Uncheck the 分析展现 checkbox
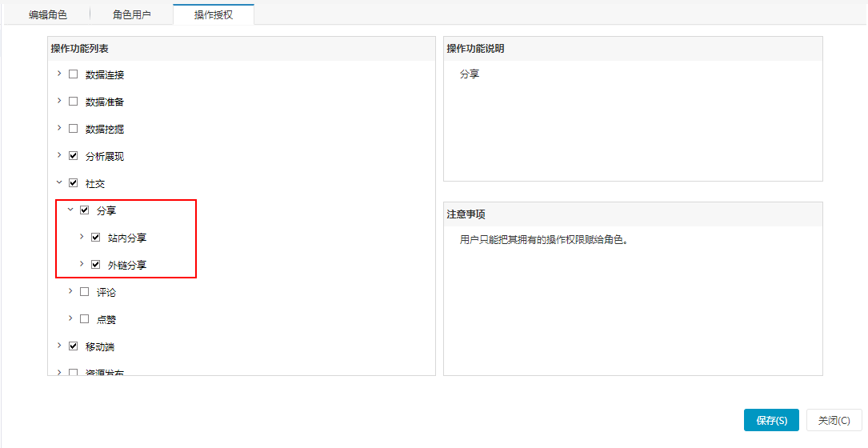Image resolution: width=868 pixels, height=448 pixels. tap(73, 156)
